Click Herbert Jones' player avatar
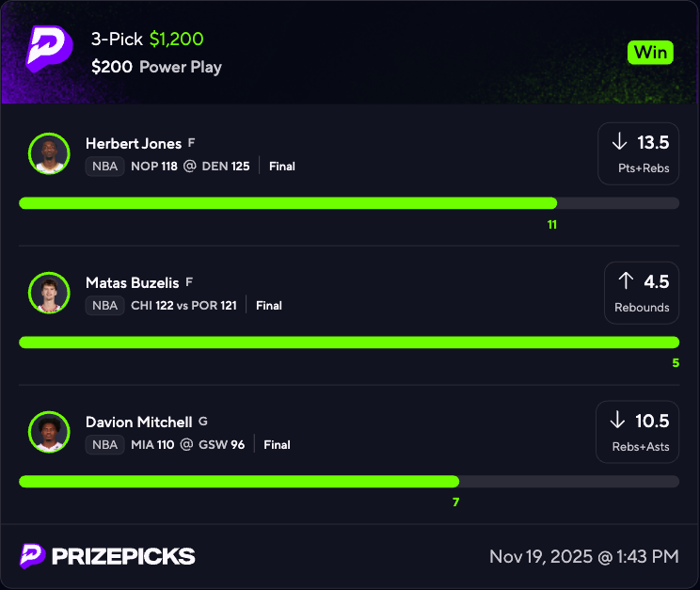Screen dimensions: 700x590 pyautogui.click(x=49, y=153)
